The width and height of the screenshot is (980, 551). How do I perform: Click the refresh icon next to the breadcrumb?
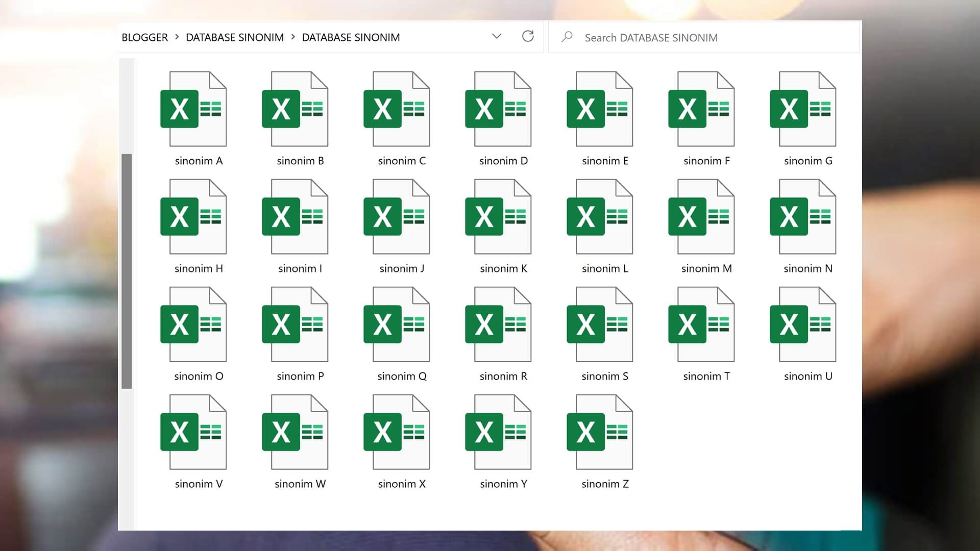click(x=528, y=37)
